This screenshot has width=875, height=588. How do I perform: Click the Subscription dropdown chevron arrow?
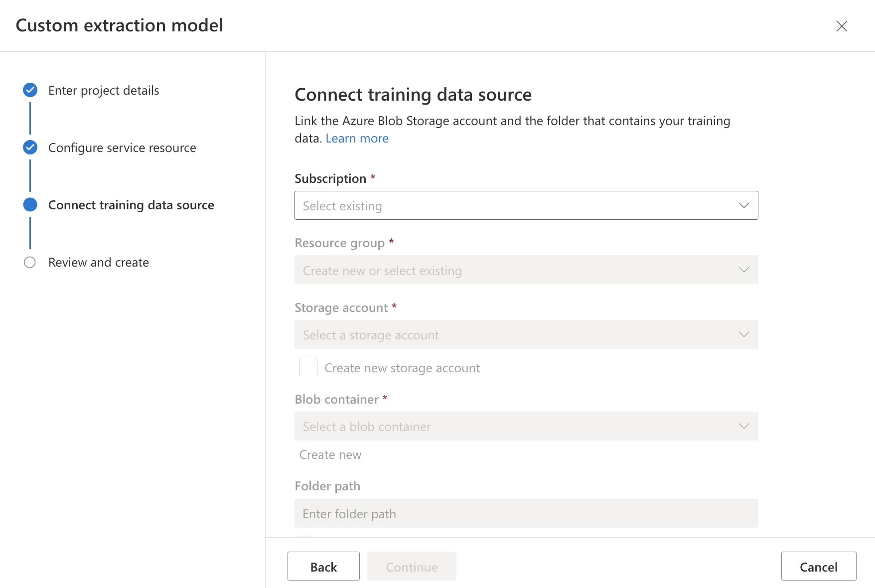[743, 205]
